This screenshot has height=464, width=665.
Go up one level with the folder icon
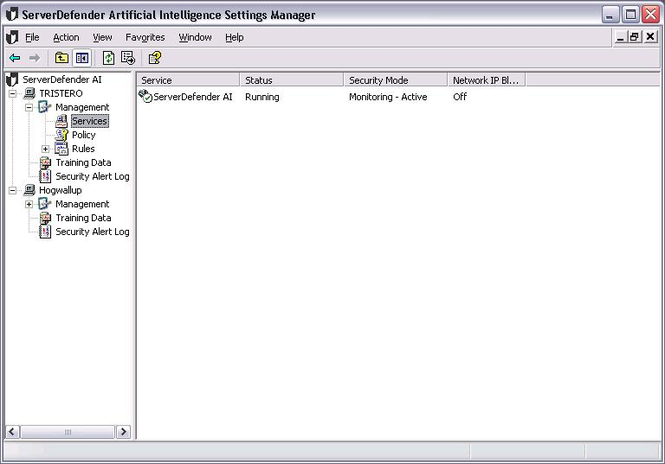[x=61, y=58]
